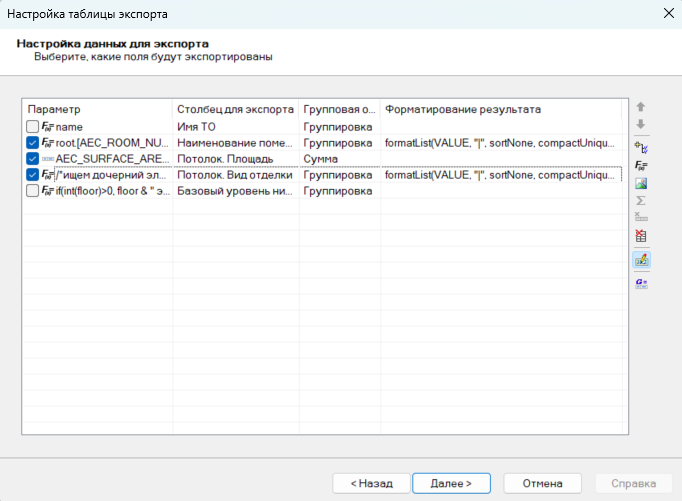Uncheck the AEC_SURFACE_ARE parameter checkbox

[33, 158]
